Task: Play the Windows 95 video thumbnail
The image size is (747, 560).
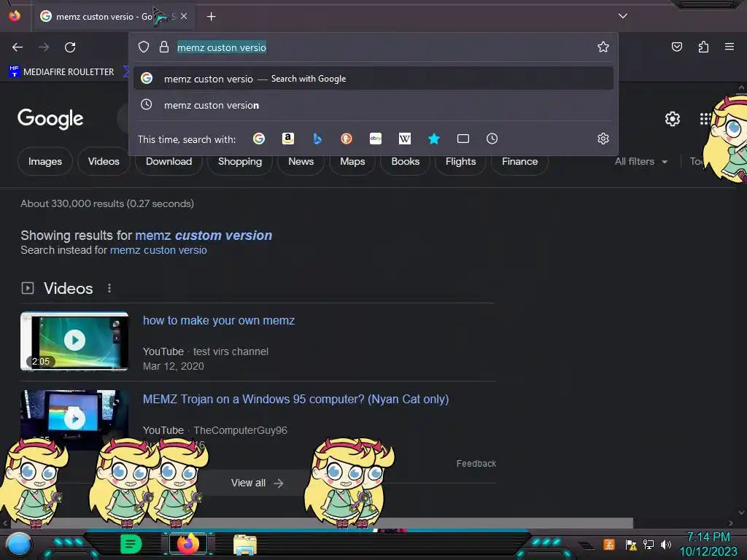Action: coord(74,418)
